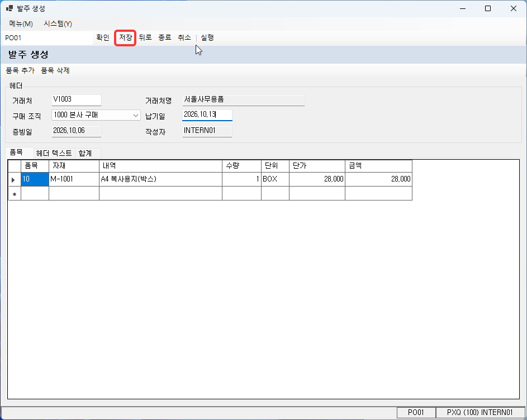Click the 납기일 date field
The height and width of the screenshot is (420, 527).
(x=207, y=115)
